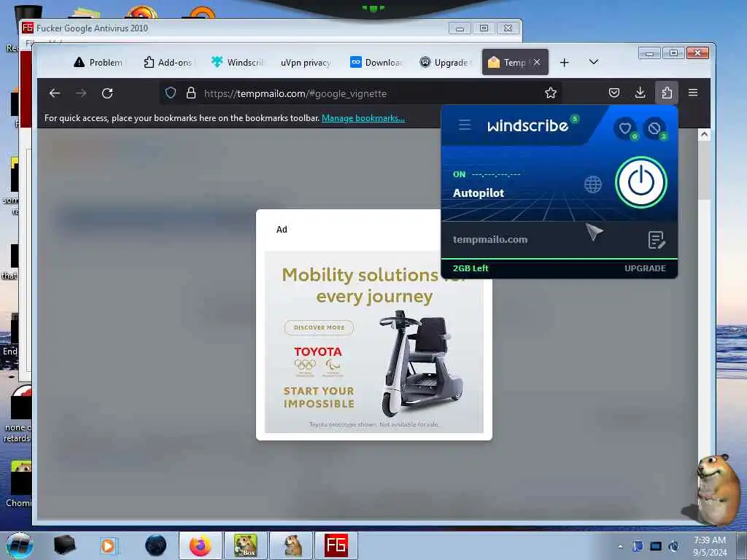Open the Windows Start menu
The height and width of the screenshot is (560, 747).
[x=20, y=545]
